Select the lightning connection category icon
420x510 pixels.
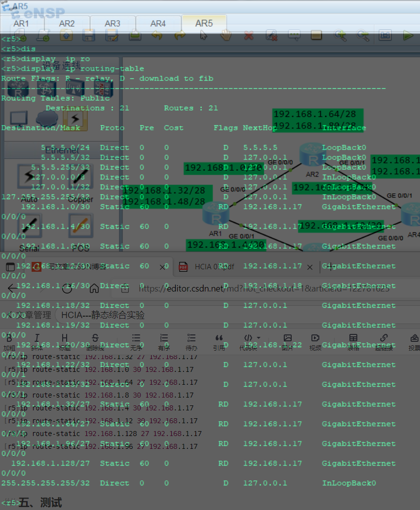(x=76, y=119)
